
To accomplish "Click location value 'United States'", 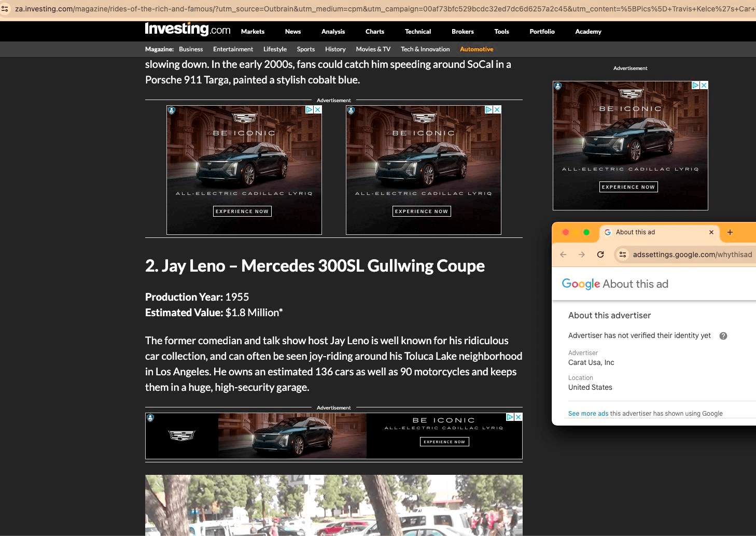I will click(590, 388).
